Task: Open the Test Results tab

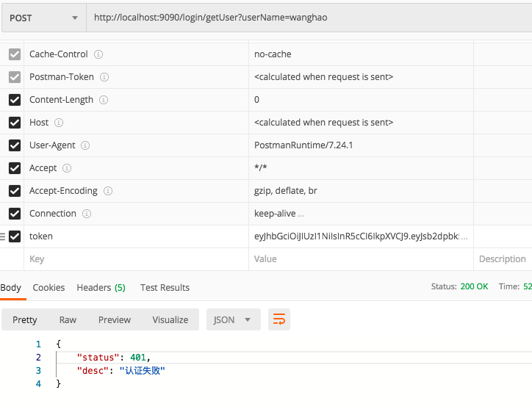Action: [x=165, y=287]
